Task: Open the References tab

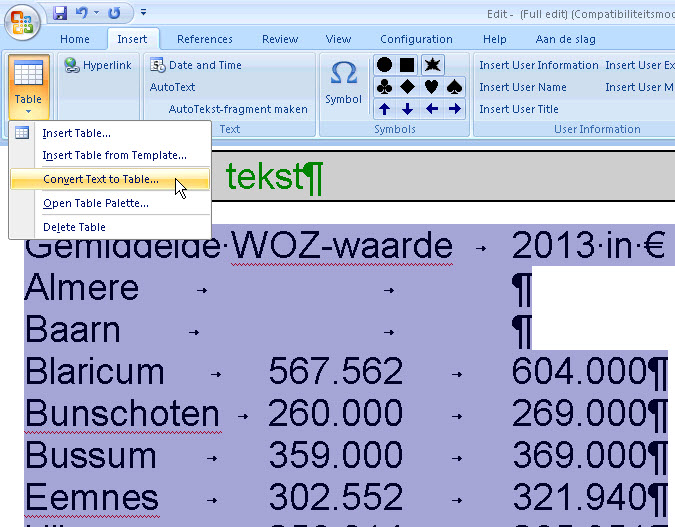Action: pos(205,39)
